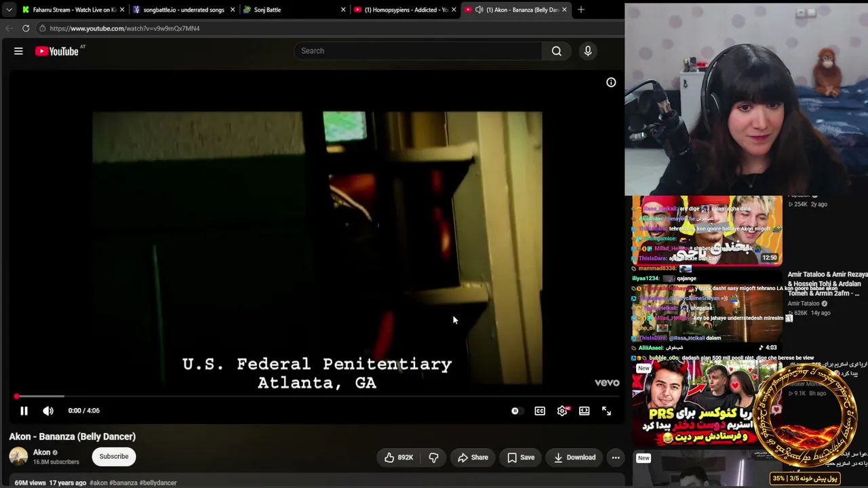This screenshot has width=868, height=488.
Task: Switch to the Homopsypiens - Addicted tab
Action: pos(405,9)
